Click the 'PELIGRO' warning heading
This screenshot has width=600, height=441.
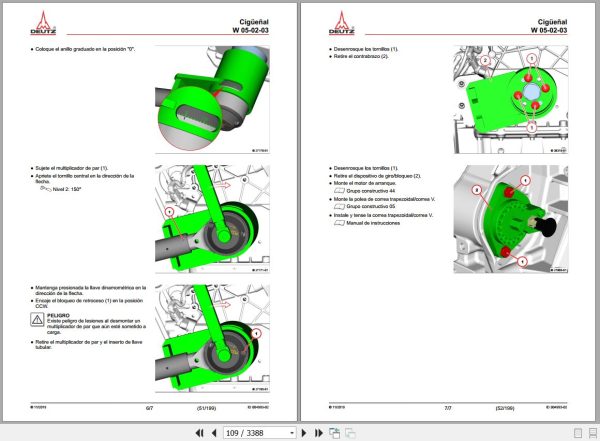58,315
